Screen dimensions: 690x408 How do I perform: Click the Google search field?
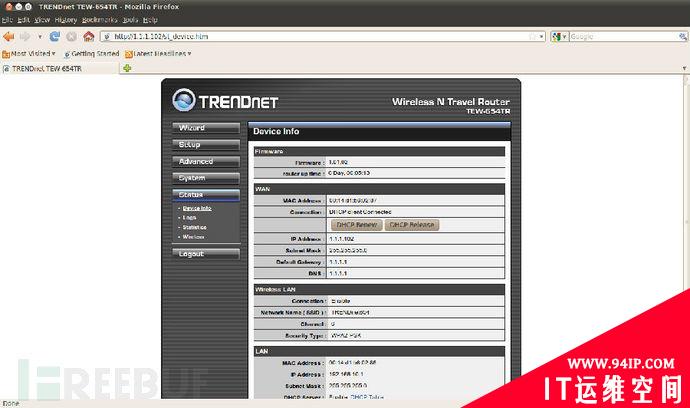(x=624, y=37)
